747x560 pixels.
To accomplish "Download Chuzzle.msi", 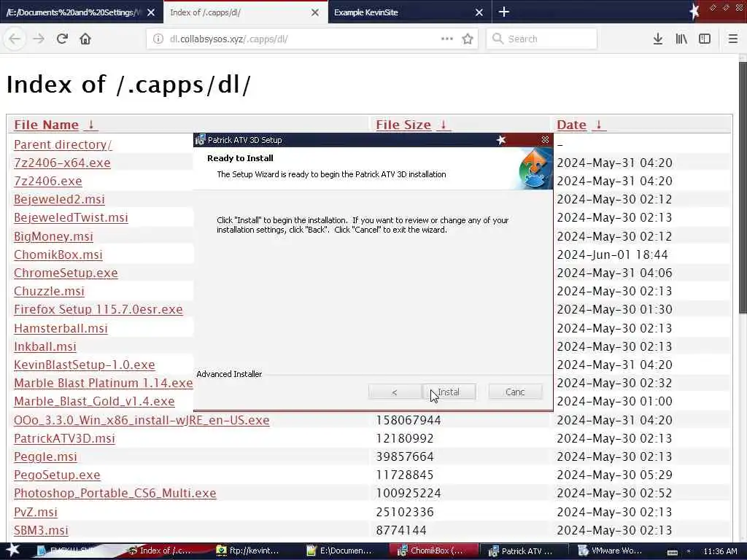I will pyautogui.click(x=49, y=291).
